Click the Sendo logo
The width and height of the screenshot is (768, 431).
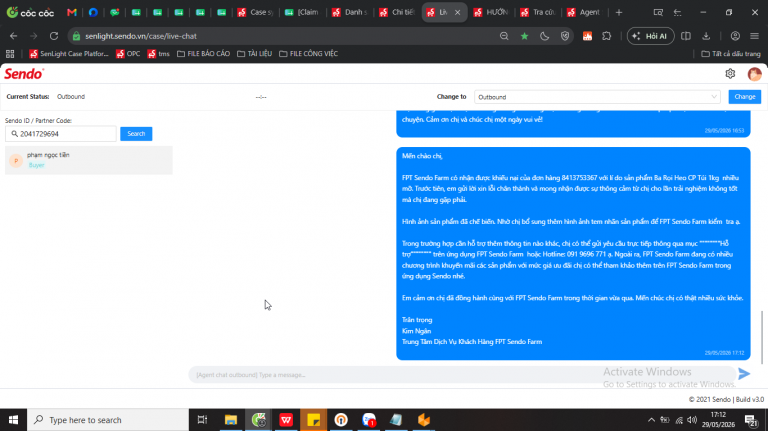point(24,74)
